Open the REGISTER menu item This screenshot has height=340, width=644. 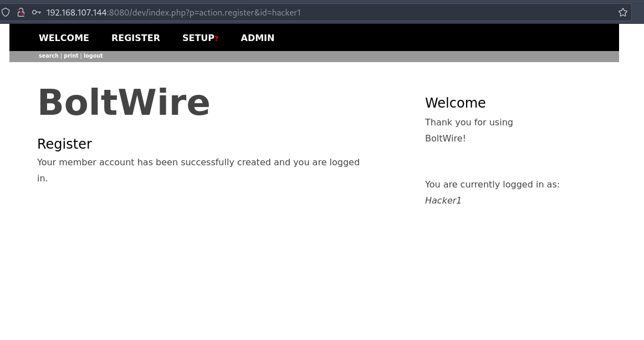[136, 38]
